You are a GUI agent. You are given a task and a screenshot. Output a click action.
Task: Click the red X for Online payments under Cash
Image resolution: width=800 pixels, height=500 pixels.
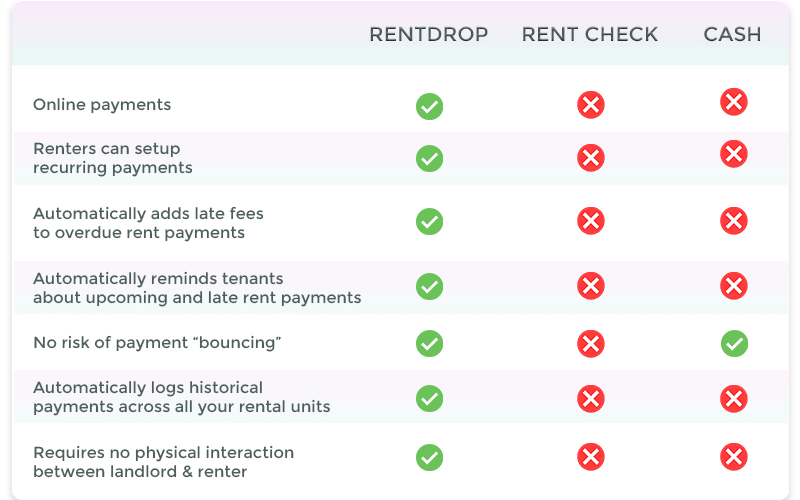pyautogui.click(x=734, y=102)
